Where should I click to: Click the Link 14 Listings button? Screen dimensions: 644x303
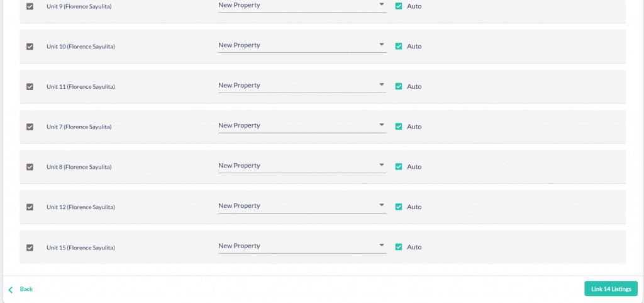point(611,289)
